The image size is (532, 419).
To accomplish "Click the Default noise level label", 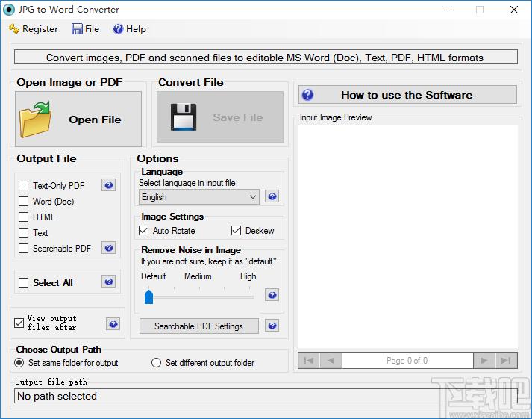I will (154, 276).
